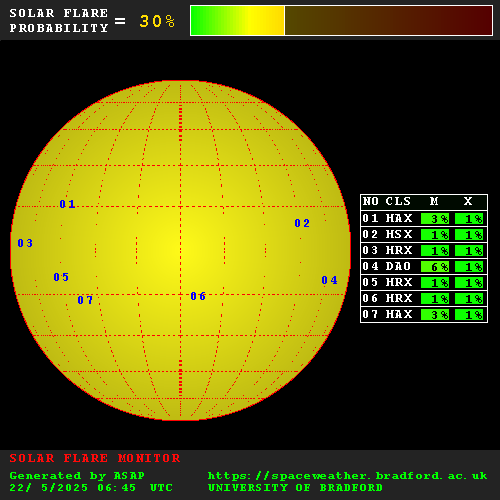Click sunspot label 05 on the disk
The image size is (500, 500).
(x=61, y=277)
